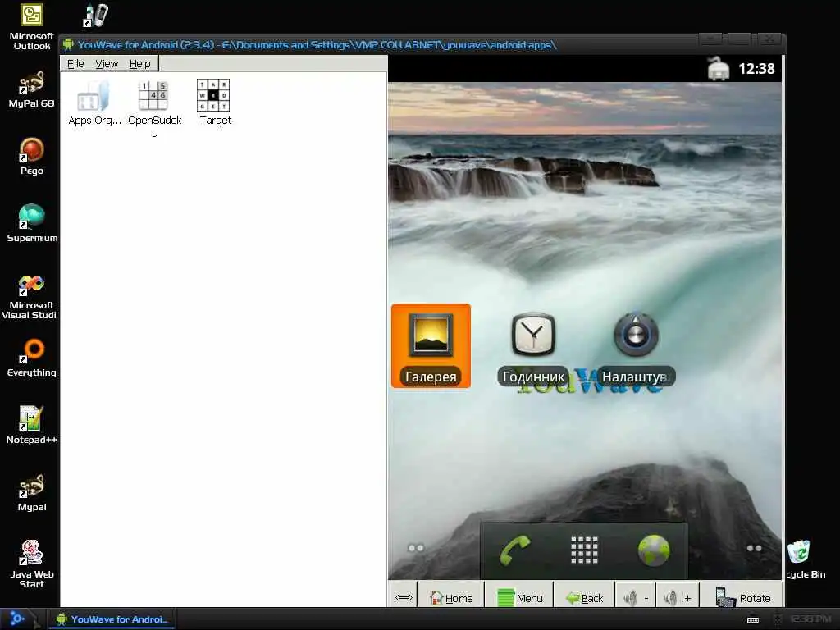Click the volume down button
Screen dimensions: 840x630
[x=636, y=598]
